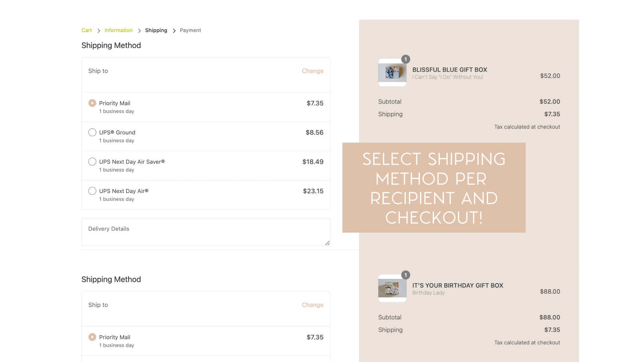Click Delivery Details resize handle
The width and height of the screenshot is (644, 362).
coord(327,243)
